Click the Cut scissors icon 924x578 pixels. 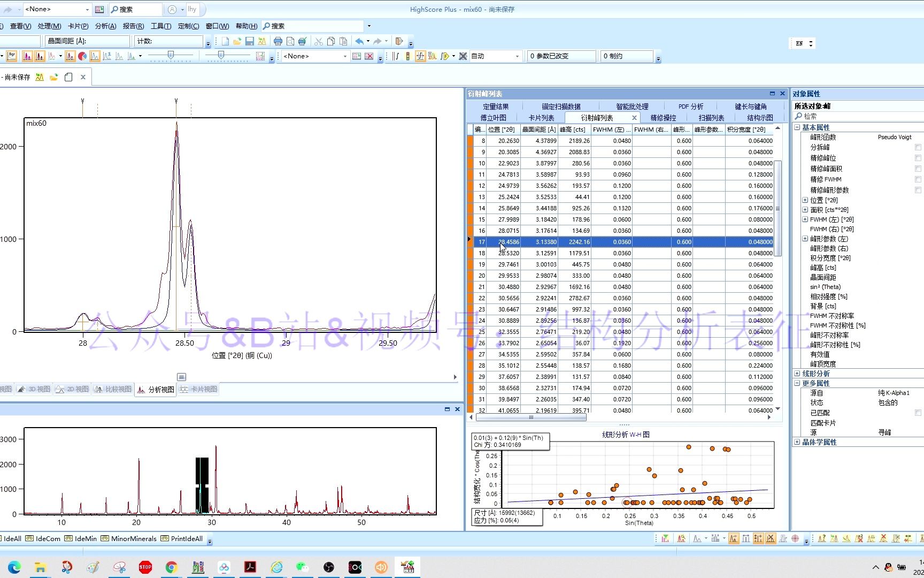[x=319, y=41]
